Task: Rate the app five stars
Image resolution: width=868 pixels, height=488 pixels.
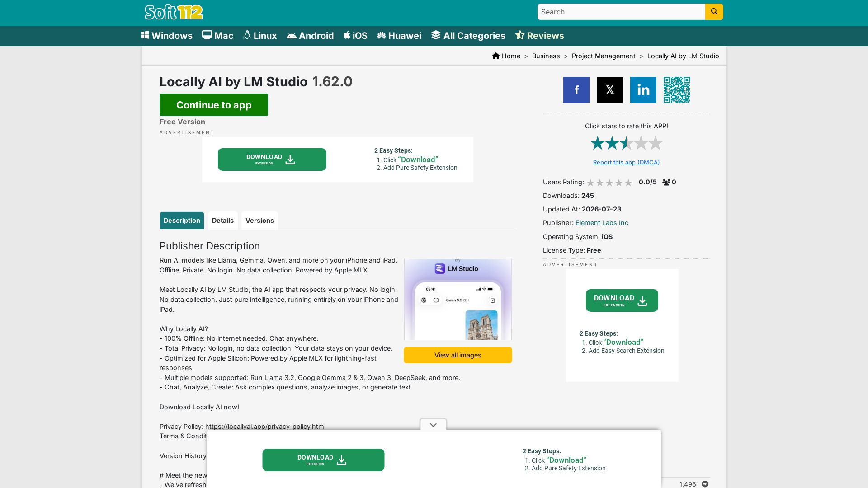Action: 656,143
